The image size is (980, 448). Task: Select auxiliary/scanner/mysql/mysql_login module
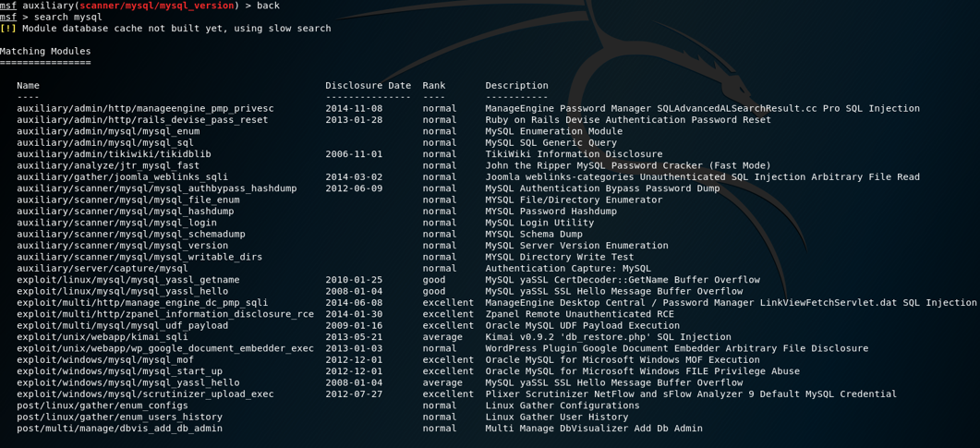(x=117, y=223)
